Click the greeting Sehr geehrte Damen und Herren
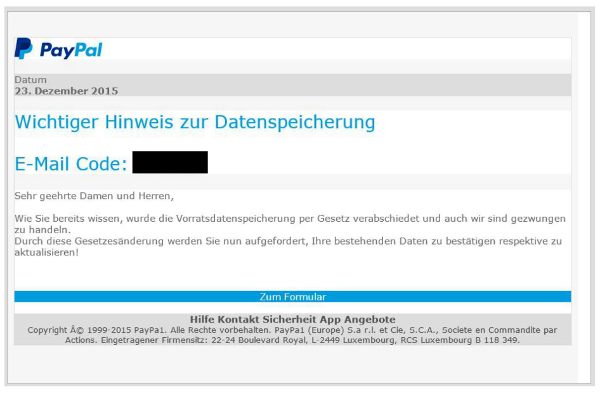 tap(94, 196)
